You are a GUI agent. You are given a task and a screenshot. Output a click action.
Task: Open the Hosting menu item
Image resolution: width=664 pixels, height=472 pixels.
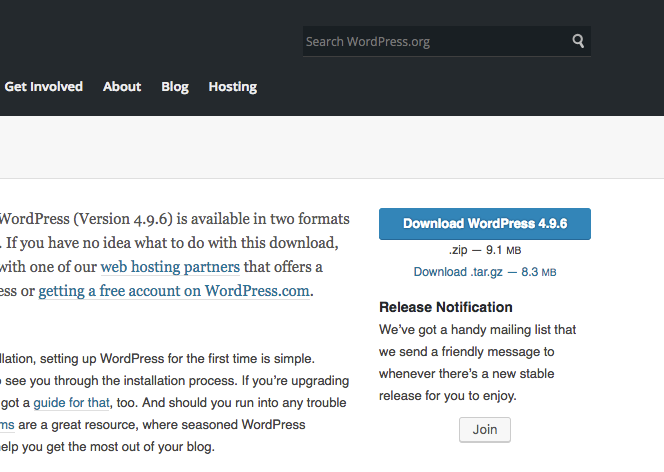click(x=232, y=87)
